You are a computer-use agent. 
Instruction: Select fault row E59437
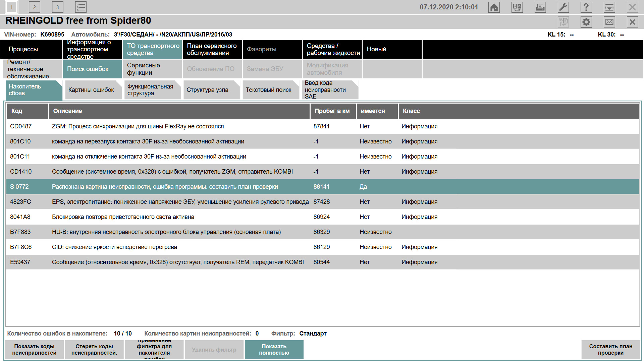[x=323, y=262]
